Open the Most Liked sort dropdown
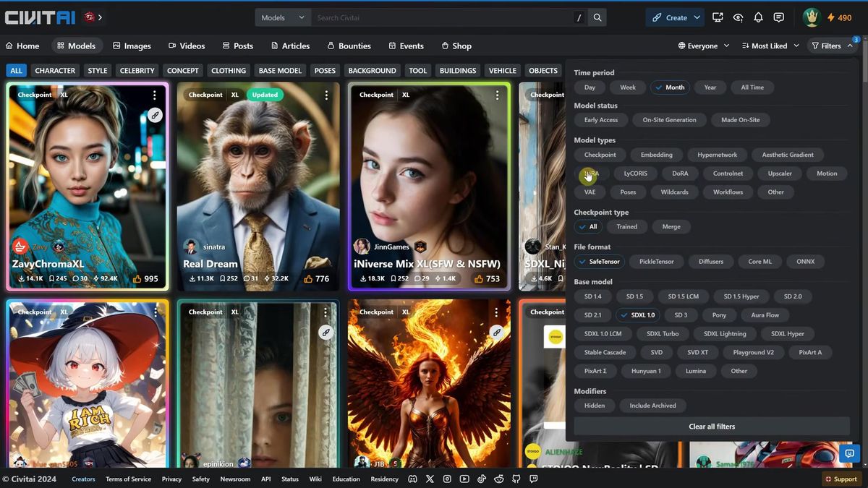The width and height of the screenshot is (868, 488). (770, 46)
